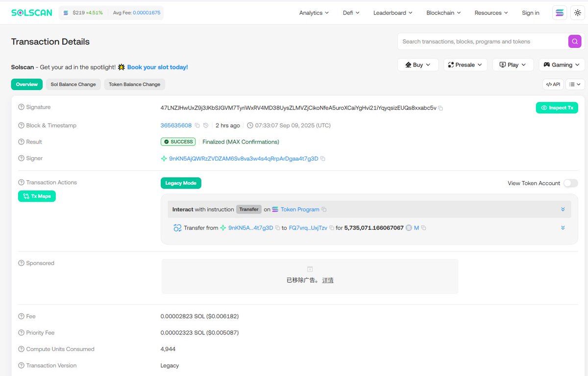
Task: Click the Solscan logo
Action: (x=32, y=13)
